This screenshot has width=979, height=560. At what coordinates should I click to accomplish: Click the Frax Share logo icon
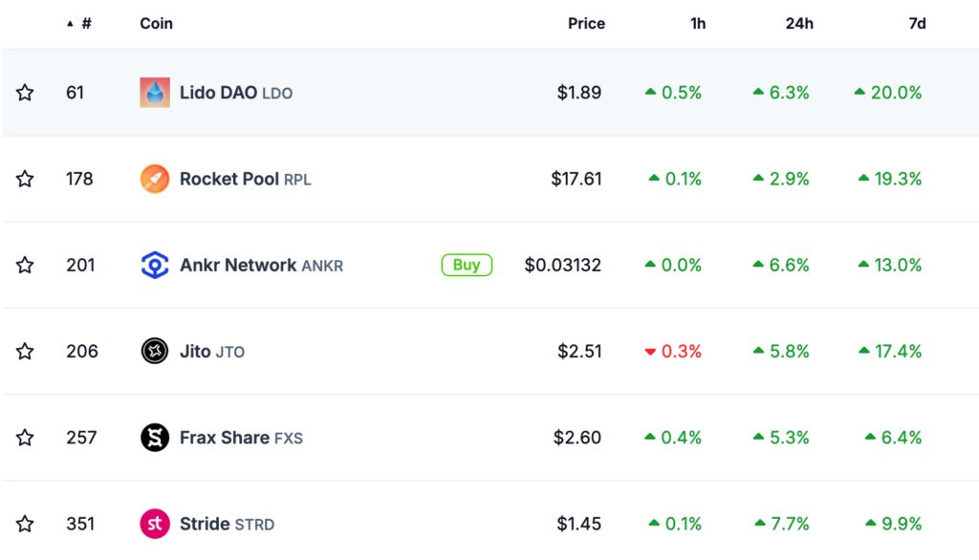tap(155, 438)
